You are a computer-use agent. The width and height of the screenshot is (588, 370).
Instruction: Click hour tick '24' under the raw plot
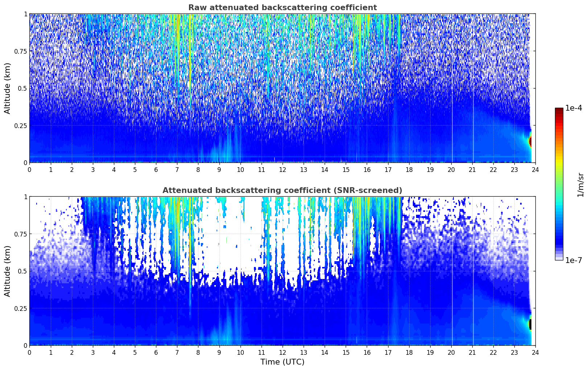click(535, 169)
